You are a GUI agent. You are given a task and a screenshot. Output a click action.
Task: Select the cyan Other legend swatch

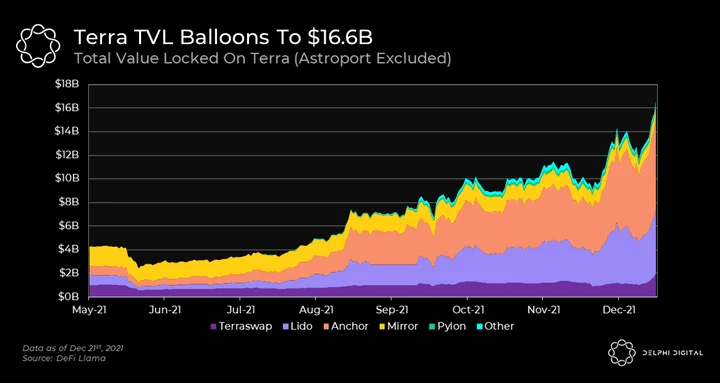(x=478, y=327)
